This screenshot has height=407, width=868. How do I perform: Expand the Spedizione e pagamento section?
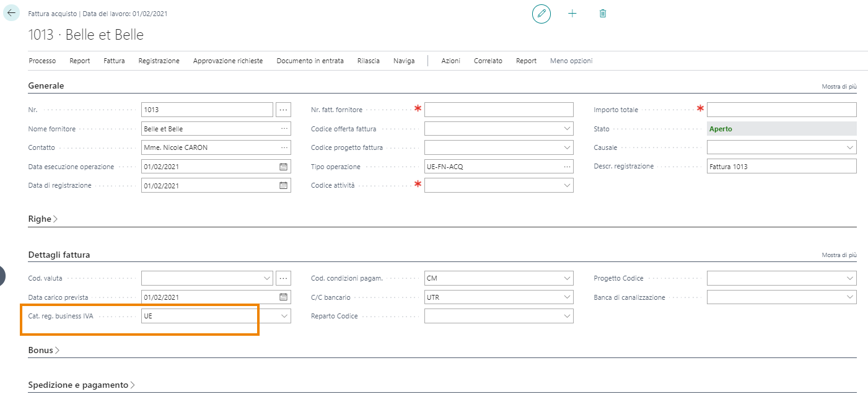(82, 385)
